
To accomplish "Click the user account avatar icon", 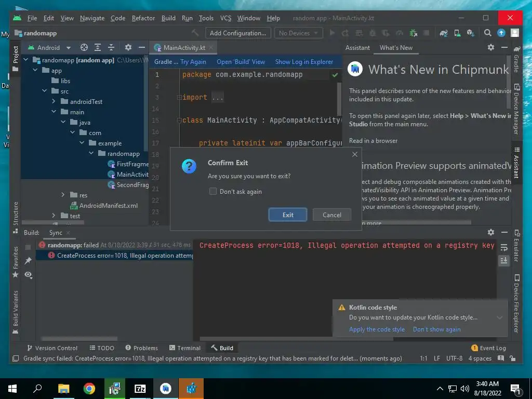I will (x=515, y=33).
